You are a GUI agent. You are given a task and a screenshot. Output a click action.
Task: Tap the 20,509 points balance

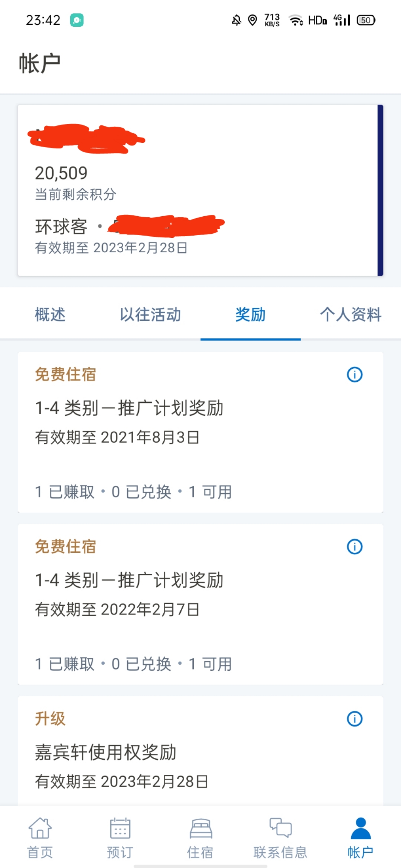61,173
